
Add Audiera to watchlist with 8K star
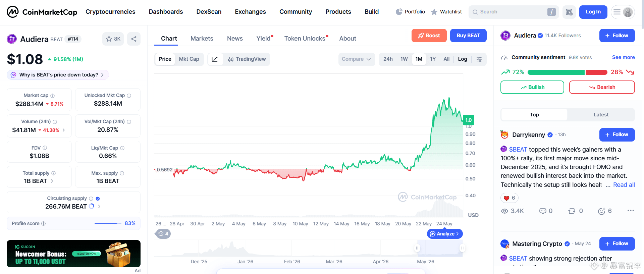coord(113,39)
